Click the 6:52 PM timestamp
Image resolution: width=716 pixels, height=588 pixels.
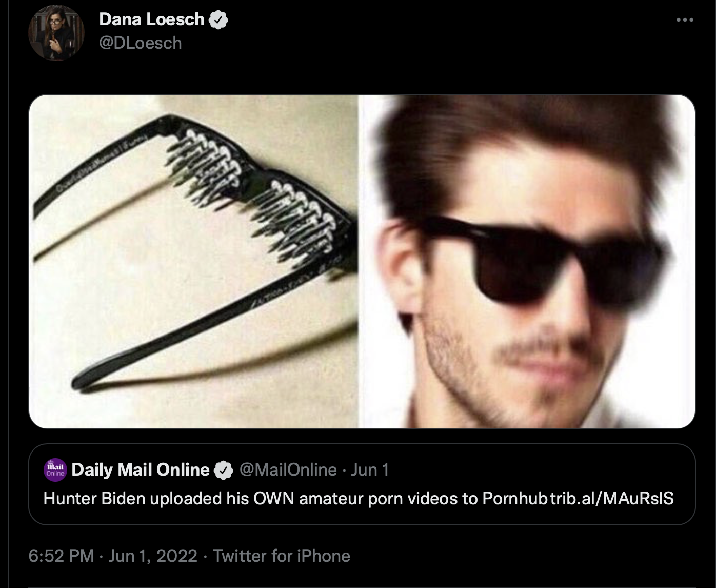pos(62,556)
